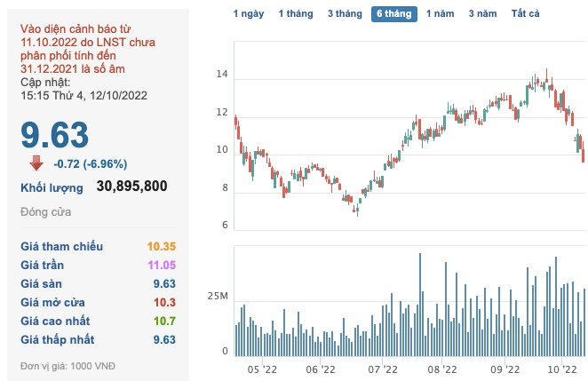Click the "25M" volume axis label
Image resolution: width=588 pixels, height=381 pixels.
[x=219, y=295]
